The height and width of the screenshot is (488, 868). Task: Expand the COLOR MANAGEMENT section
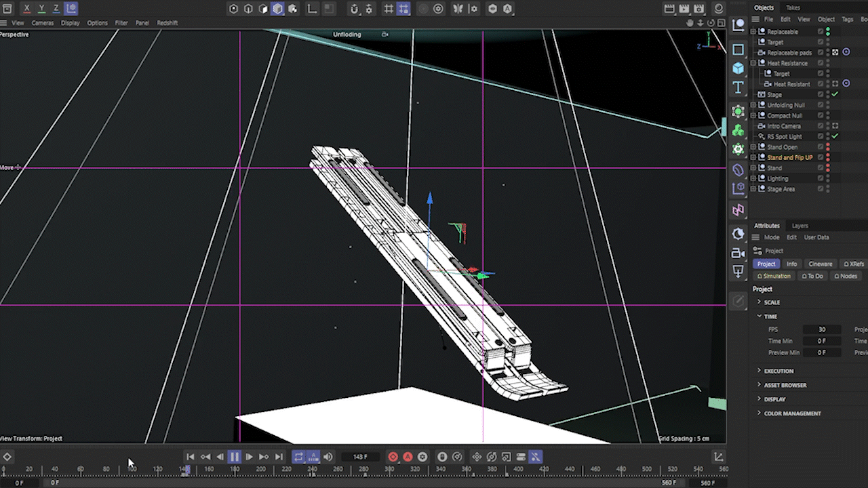759,413
